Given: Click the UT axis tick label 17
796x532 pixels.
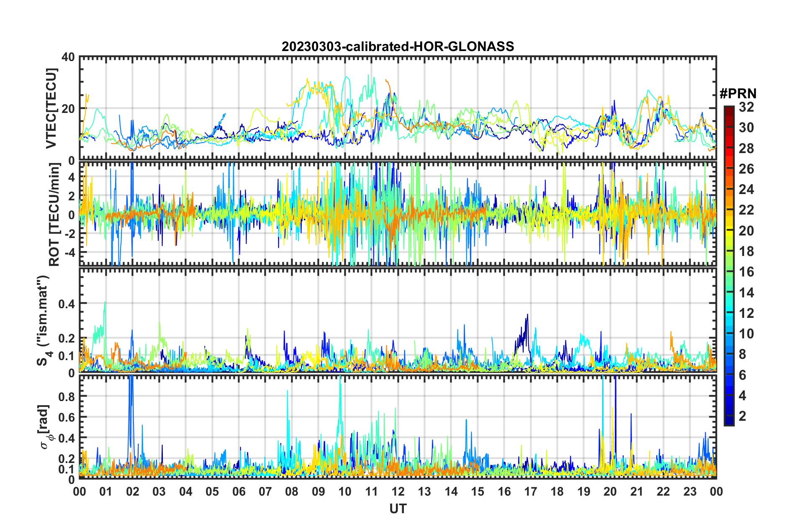Looking at the screenshot, I should pos(531,491).
